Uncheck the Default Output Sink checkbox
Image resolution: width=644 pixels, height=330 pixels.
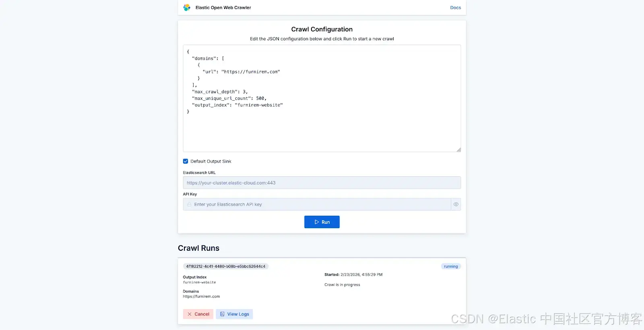point(186,161)
